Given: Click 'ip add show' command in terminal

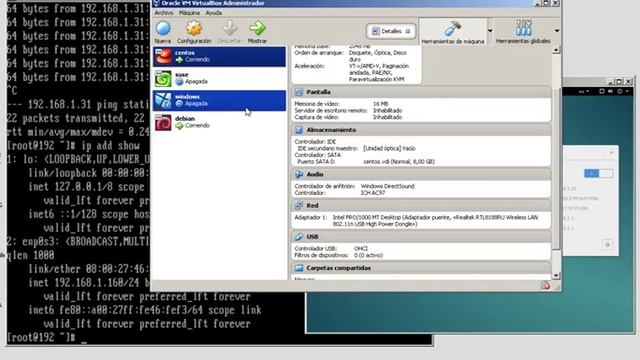Looking at the screenshot, I should pos(110,146).
